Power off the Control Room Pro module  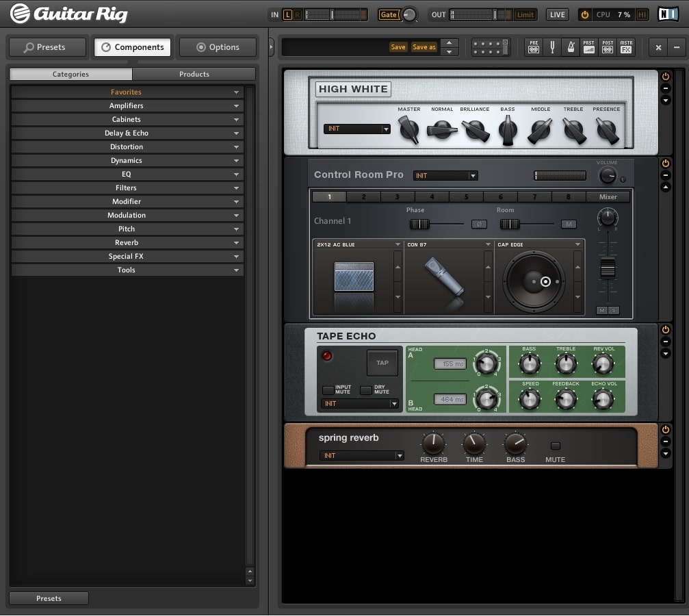666,163
